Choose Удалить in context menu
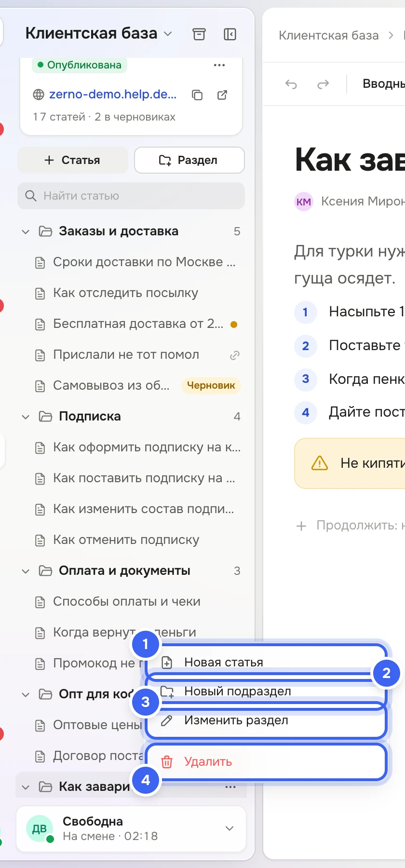This screenshot has height=868, width=405. click(266, 762)
